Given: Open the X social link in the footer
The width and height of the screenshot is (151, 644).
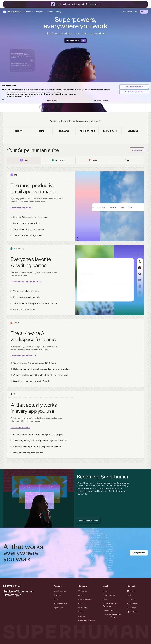Looking at the screenshot, I should coord(129,595).
